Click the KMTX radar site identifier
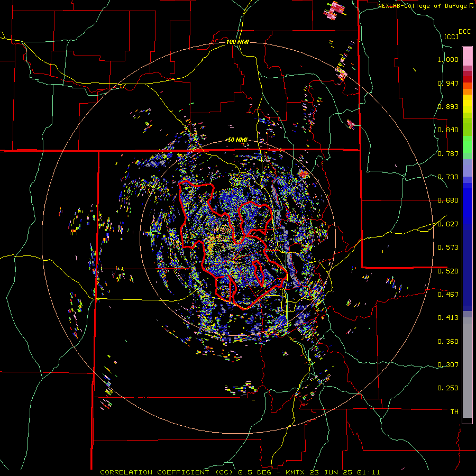Viewport: 476px width, 476px height. tap(296, 472)
